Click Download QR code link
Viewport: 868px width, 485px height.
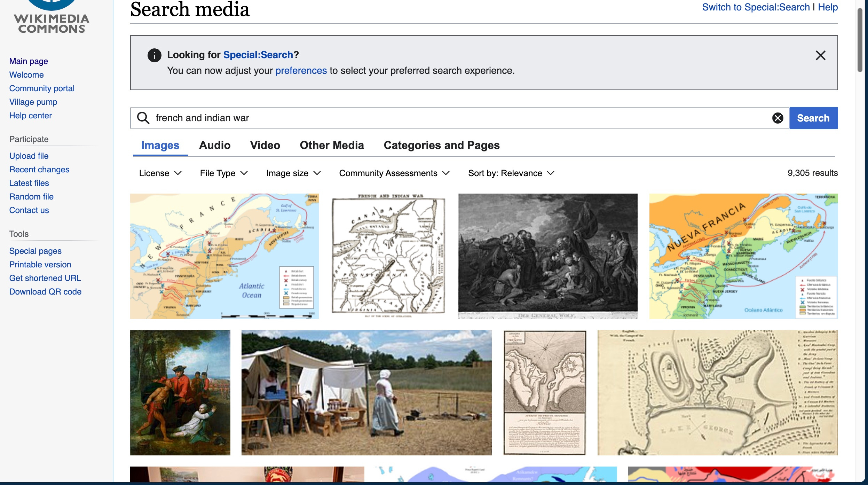pos(45,292)
